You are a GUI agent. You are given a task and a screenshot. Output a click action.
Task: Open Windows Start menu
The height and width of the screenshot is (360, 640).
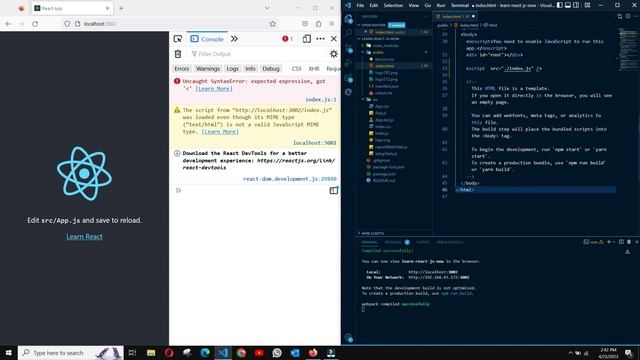pos(9,353)
